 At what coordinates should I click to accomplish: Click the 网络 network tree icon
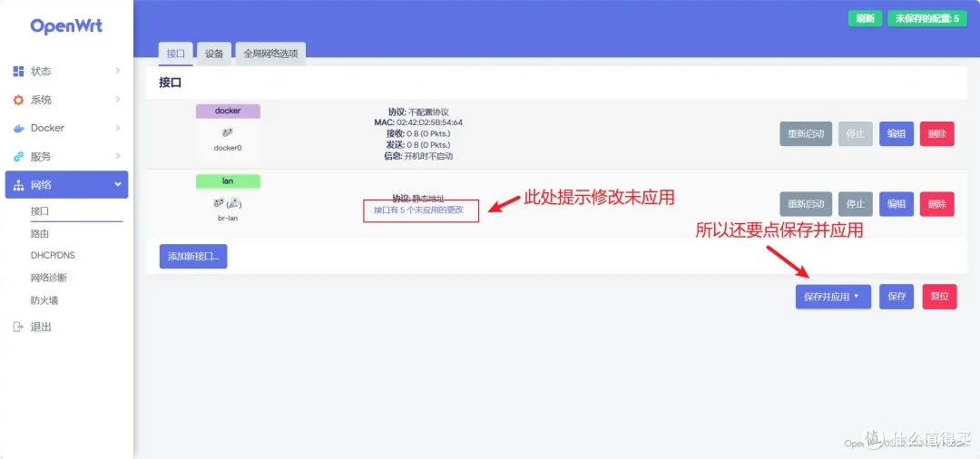pos(19,185)
